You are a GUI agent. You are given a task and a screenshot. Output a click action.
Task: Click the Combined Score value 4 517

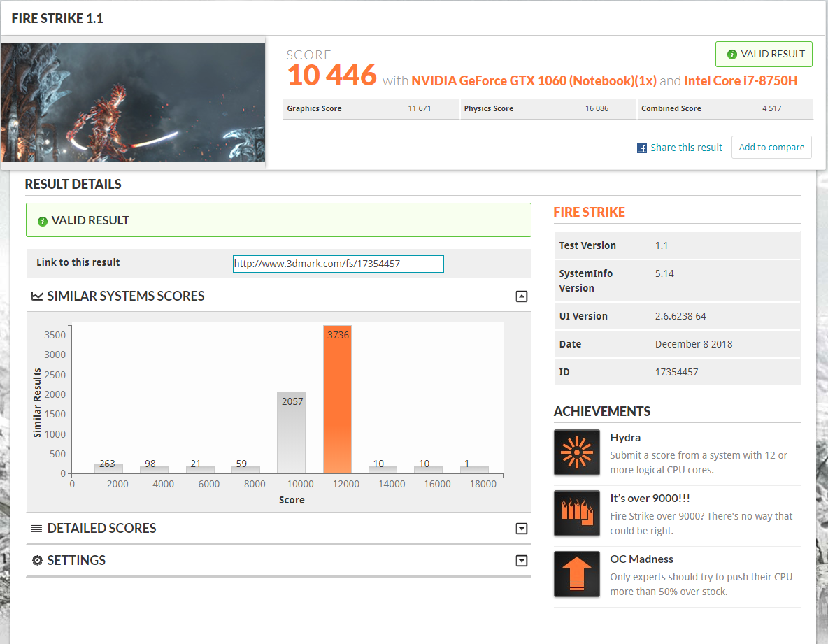click(771, 109)
